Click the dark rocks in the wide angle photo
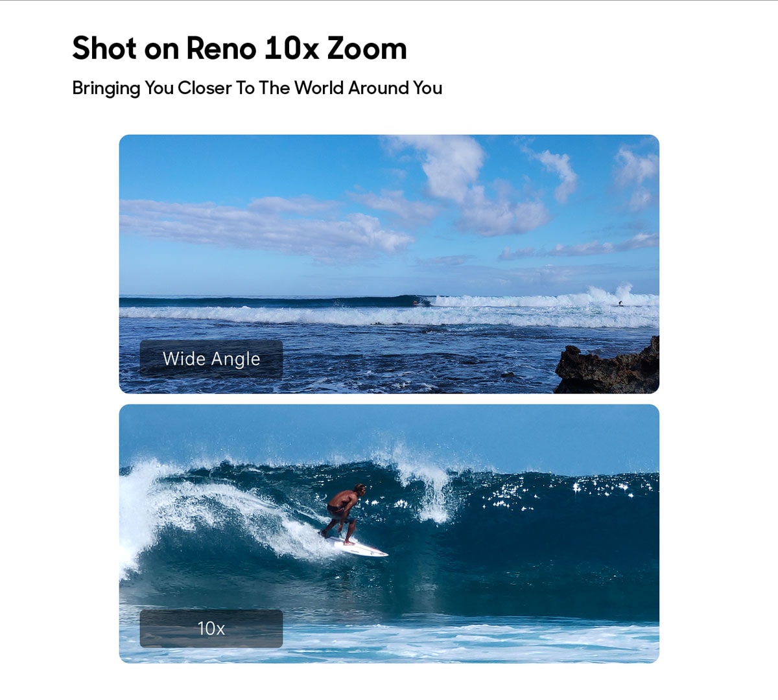 (x=607, y=368)
